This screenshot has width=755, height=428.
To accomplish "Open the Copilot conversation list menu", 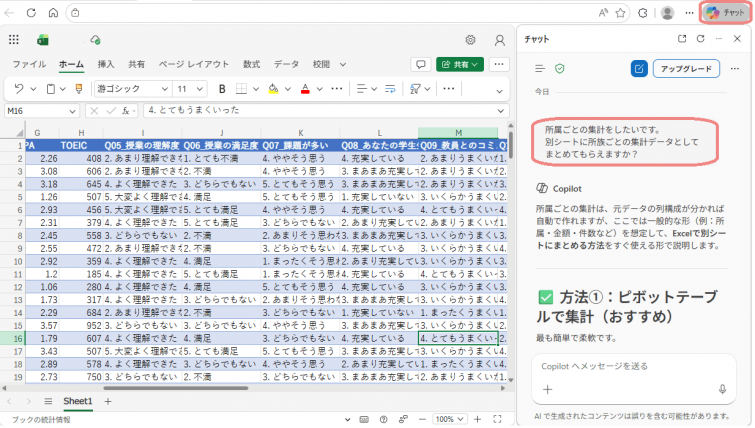I will pos(540,69).
